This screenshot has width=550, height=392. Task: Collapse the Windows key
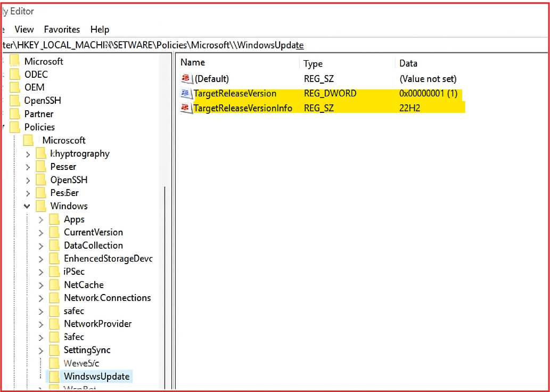(27, 206)
